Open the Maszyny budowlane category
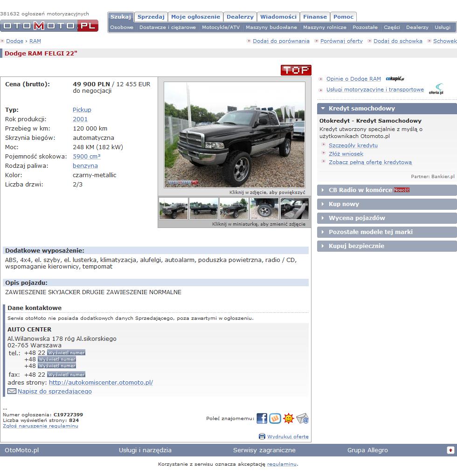This screenshot has width=457, height=476. [271, 28]
